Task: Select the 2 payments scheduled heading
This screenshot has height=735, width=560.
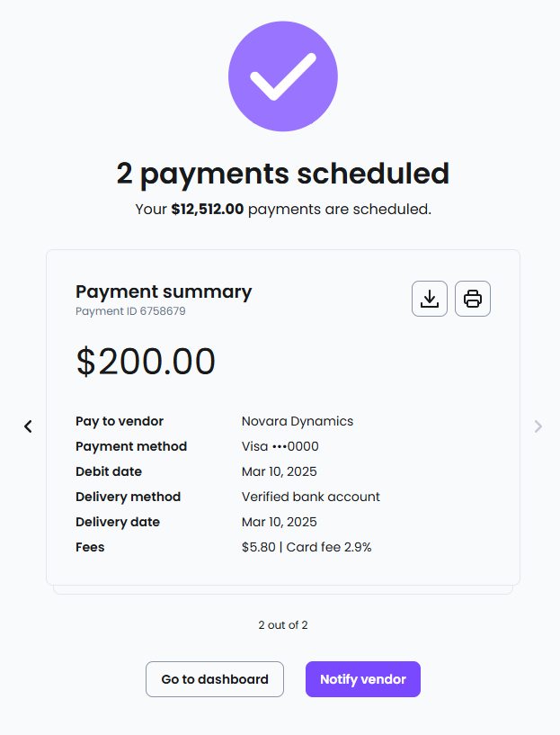Action: click(x=283, y=174)
